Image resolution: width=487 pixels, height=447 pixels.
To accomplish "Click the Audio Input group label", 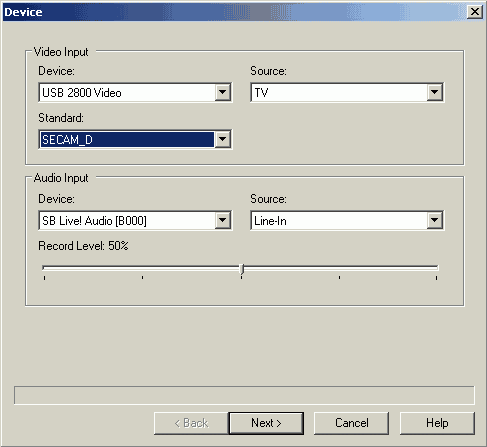I will [x=61, y=178].
